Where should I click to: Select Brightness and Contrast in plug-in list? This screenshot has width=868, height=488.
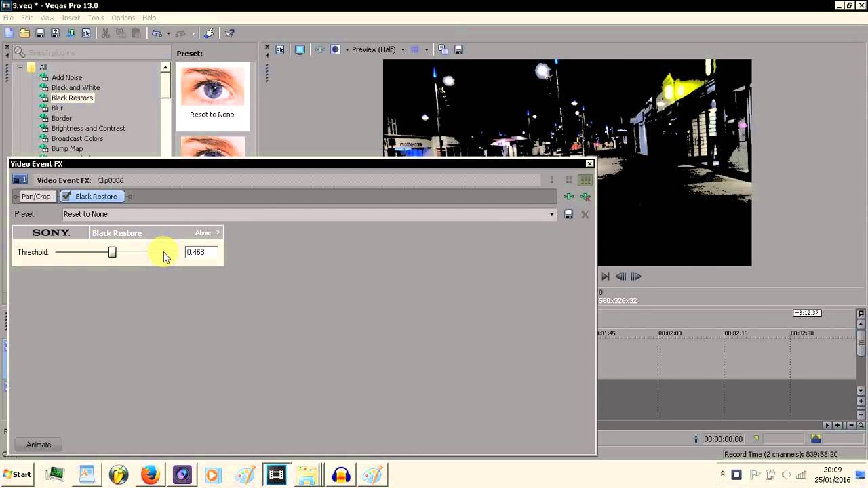pos(88,128)
